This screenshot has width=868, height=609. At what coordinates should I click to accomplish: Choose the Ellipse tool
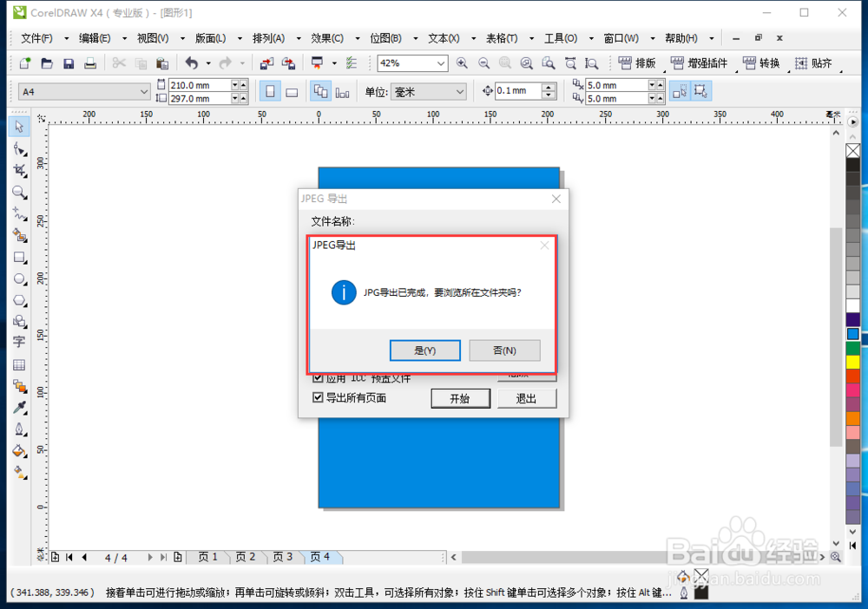pos(19,278)
